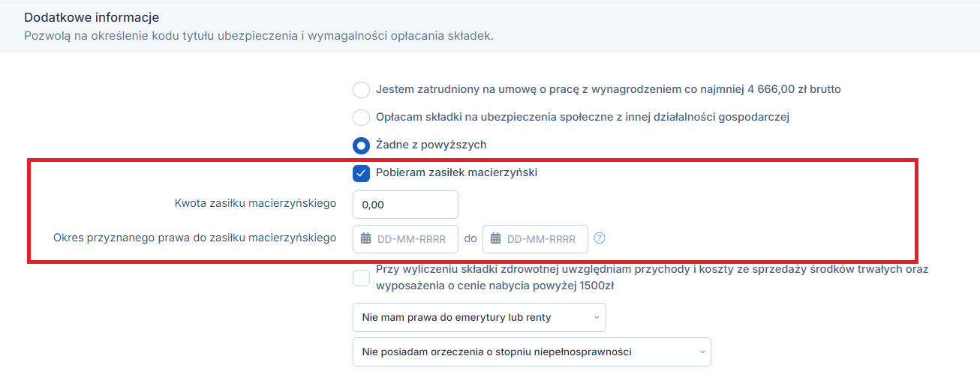This screenshot has height=392, width=980.
Task: Click chevron arrow of the niepełnosprawności dropdown
Action: tap(702, 352)
